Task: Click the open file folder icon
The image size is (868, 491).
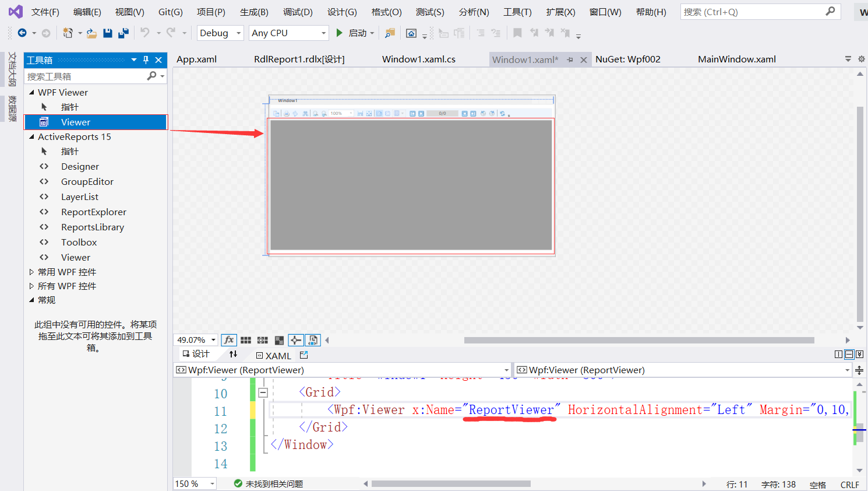Action: point(91,33)
